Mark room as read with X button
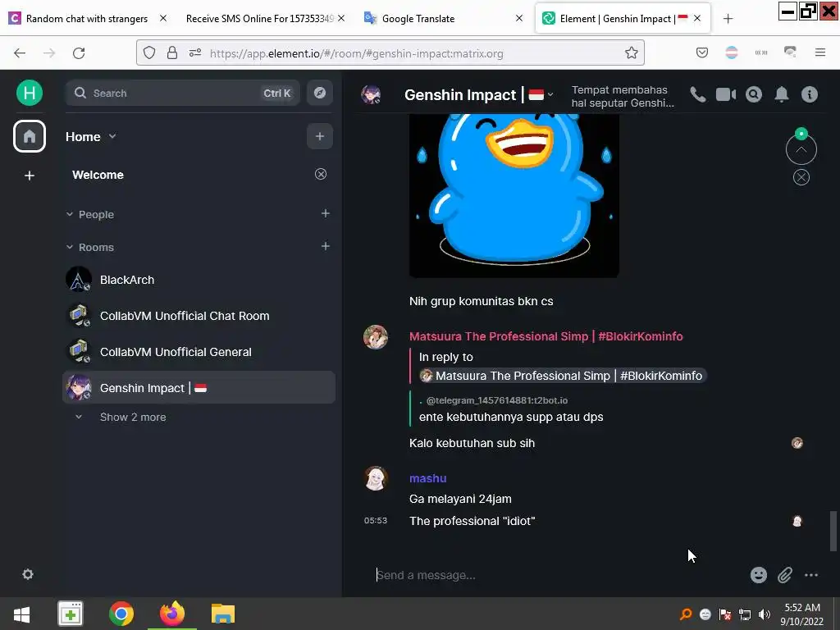840x630 pixels. point(801,177)
